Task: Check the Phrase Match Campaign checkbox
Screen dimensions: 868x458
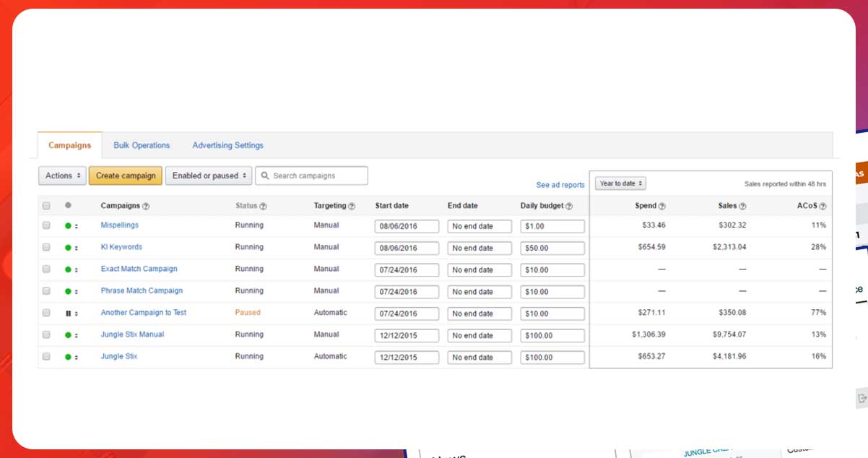Action: pos(46,290)
